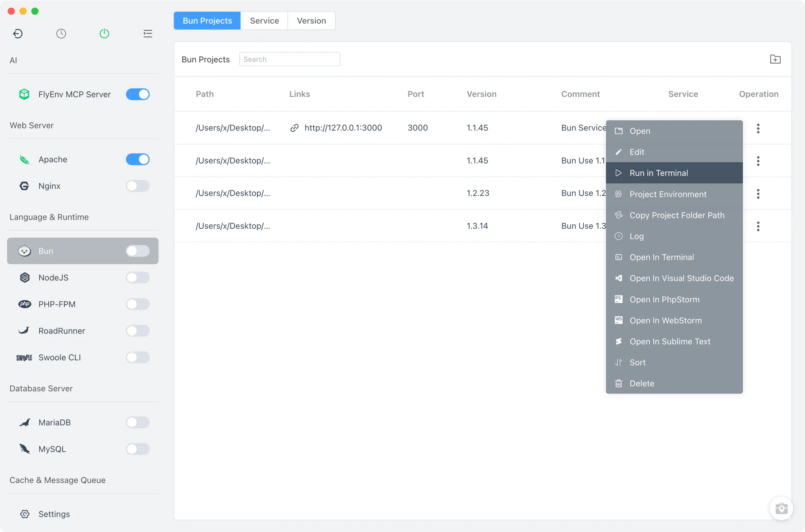This screenshot has width=805, height=532.
Task: Select Delete from the context menu
Action: click(x=674, y=383)
